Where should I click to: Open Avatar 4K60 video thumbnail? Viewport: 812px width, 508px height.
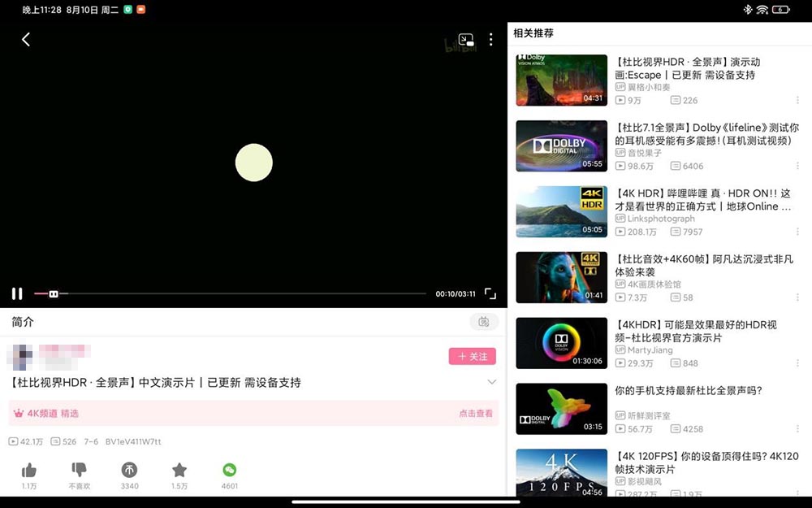click(x=561, y=277)
